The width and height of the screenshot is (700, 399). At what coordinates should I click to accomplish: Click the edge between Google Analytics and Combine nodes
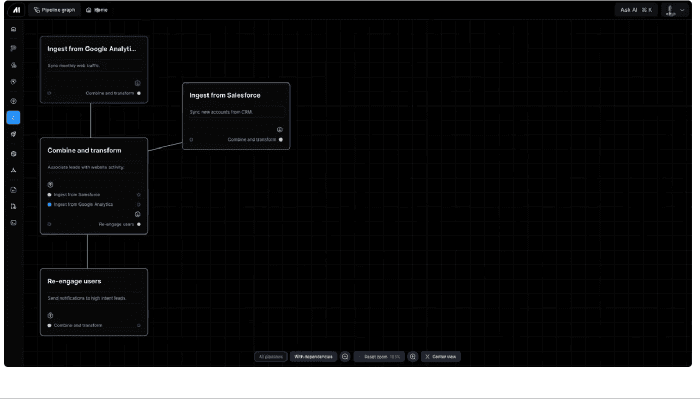click(91, 121)
